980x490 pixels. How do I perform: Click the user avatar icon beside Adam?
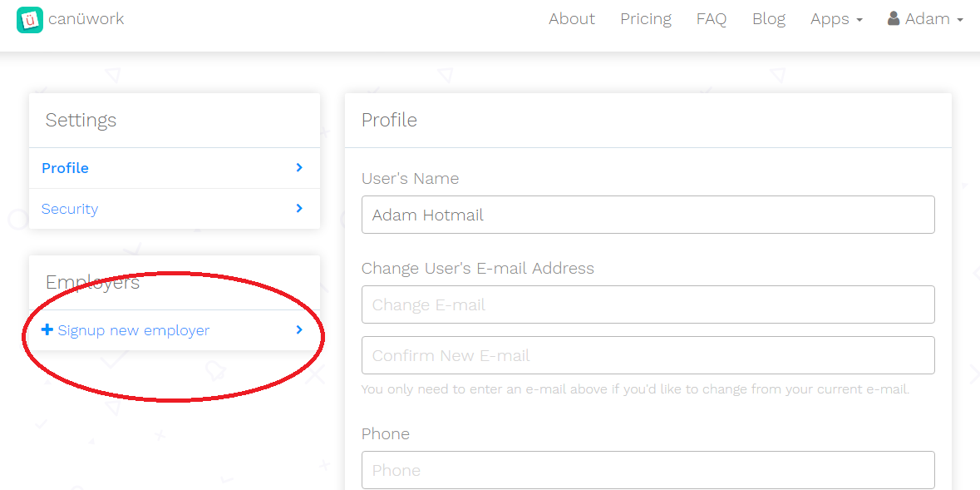(893, 18)
